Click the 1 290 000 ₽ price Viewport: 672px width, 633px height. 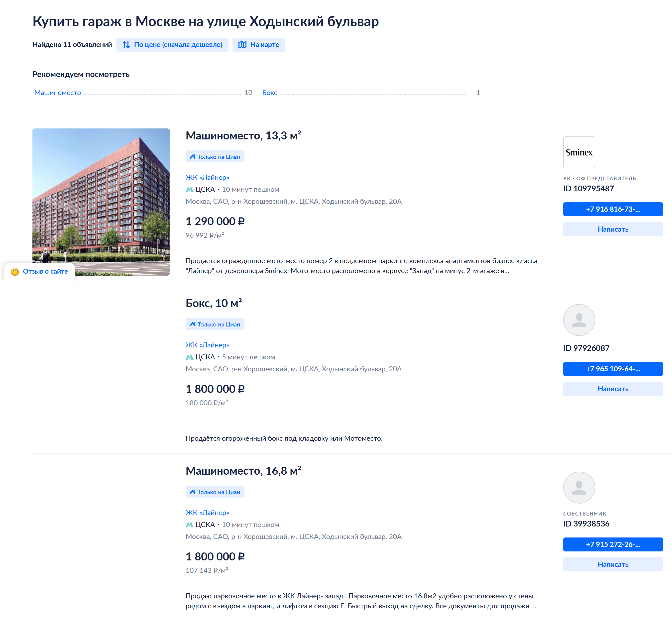tap(215, 221)
